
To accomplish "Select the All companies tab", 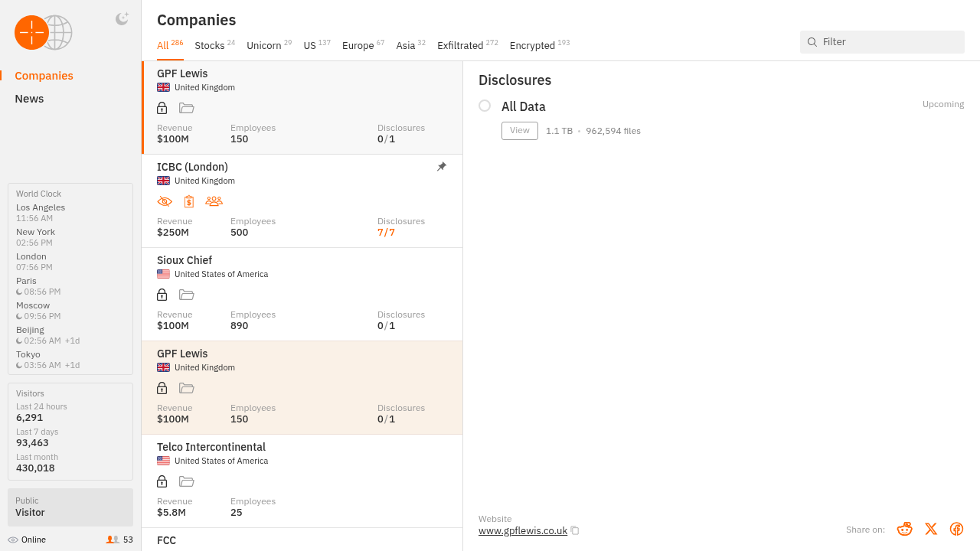I will [x=170, y=45].
